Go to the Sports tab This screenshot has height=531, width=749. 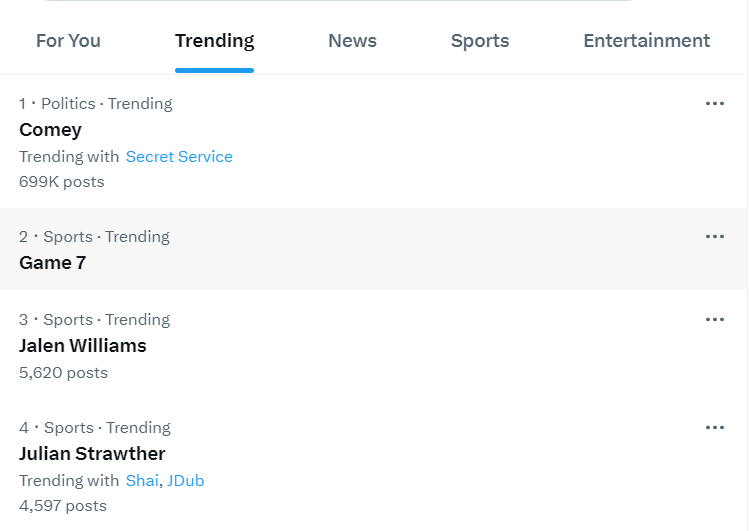(480, 41)
